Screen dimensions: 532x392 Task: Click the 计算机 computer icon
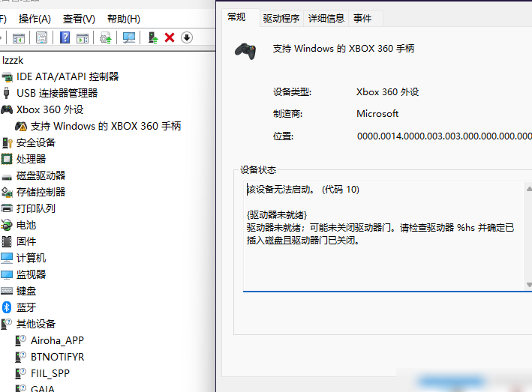click(7, 258)
